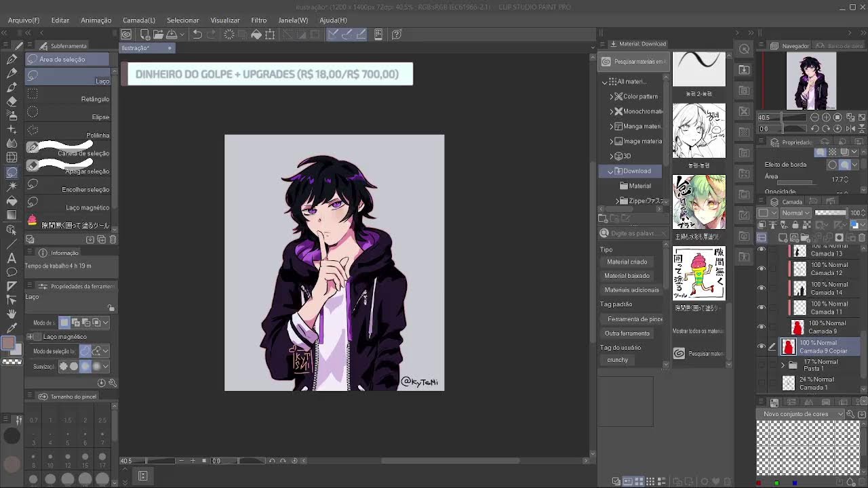Image resolution: width=868 pixels, height=488 pixels.
Task: Hide the Camada 14 layer eye
Action: 762,288
